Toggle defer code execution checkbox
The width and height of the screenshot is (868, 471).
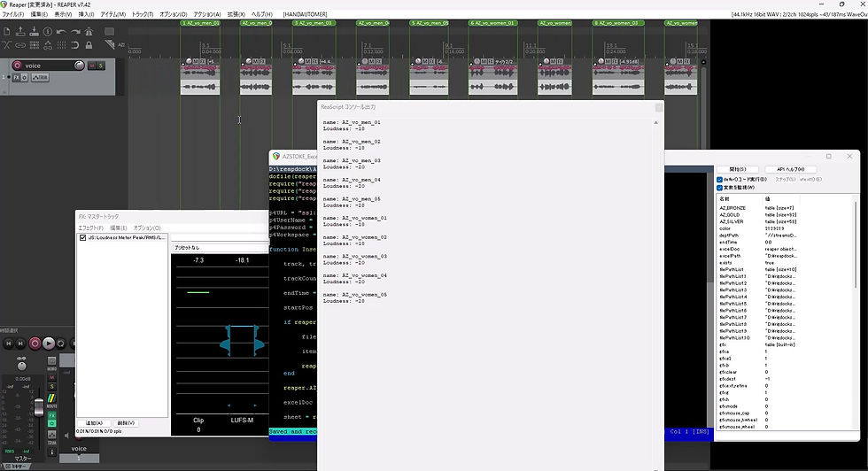tap(719, 180)
